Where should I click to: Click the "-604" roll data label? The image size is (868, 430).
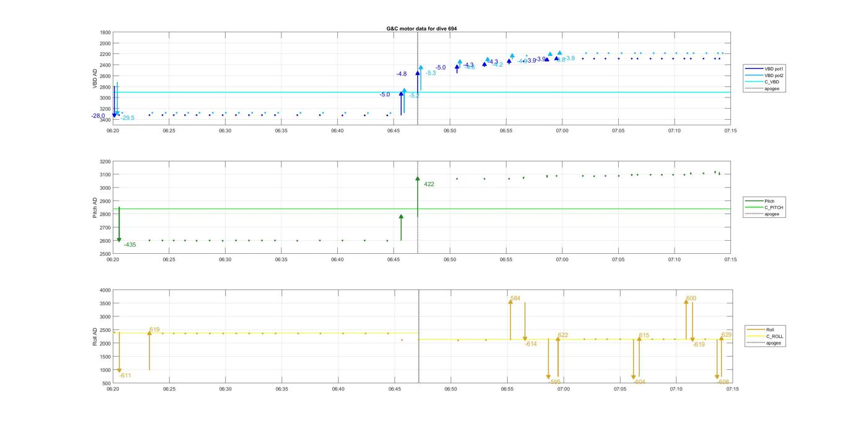(x=639, y=382)
